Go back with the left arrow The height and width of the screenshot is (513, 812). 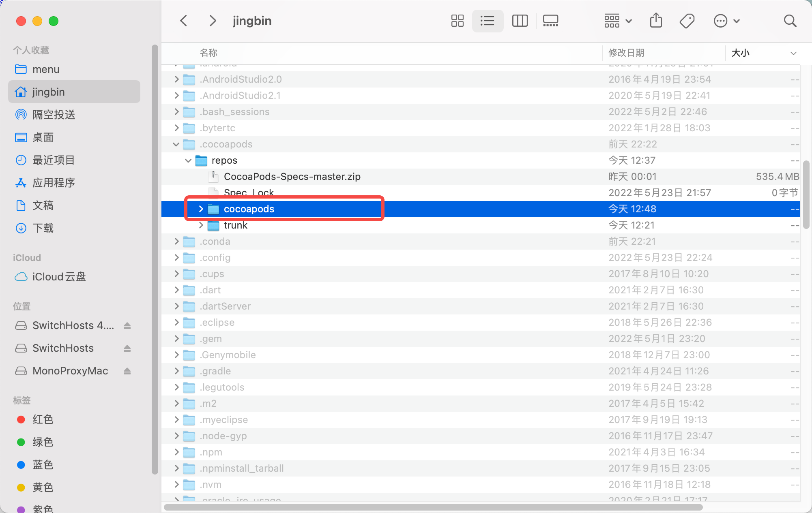pyautogui.click(x=184, y=21)
